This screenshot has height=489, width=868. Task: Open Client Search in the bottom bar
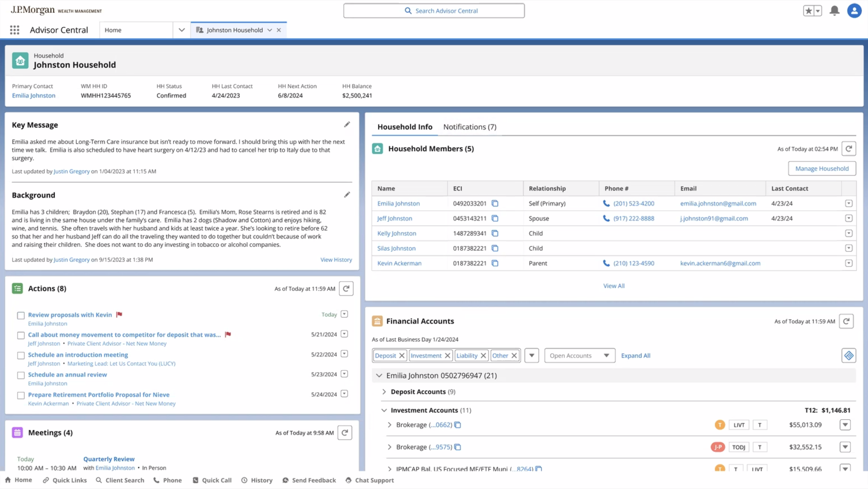pos(120,480)
